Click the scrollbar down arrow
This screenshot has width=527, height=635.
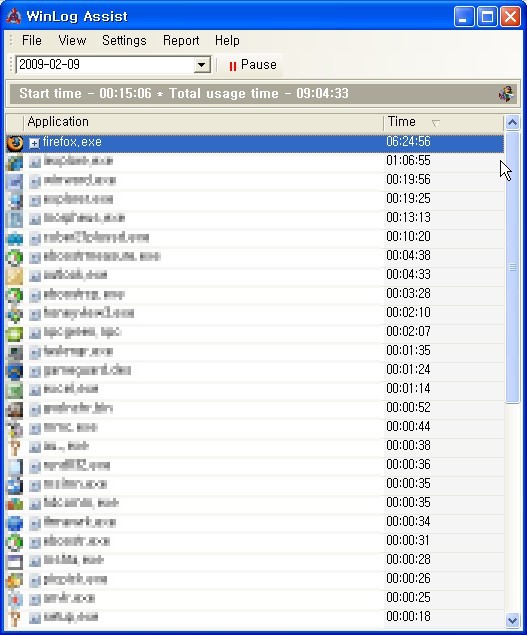coord(512,620)
